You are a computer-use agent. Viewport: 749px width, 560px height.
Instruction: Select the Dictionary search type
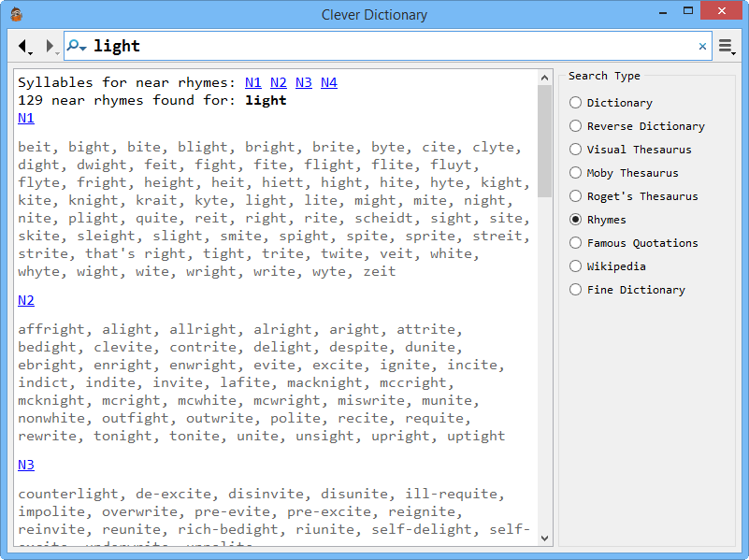(x=611, y=103)
